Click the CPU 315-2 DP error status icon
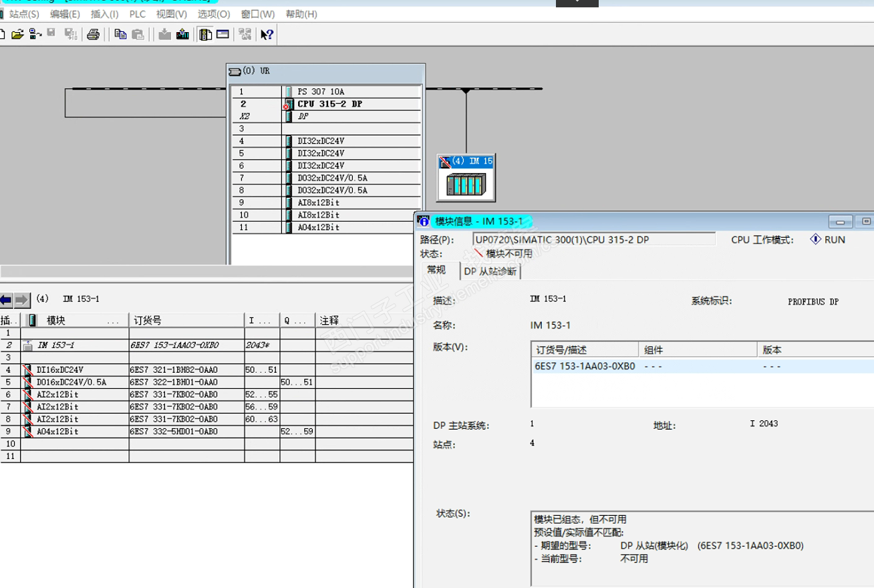Image resolution: width=874 pixels, height=588 pixels. [x=287, y=104]
